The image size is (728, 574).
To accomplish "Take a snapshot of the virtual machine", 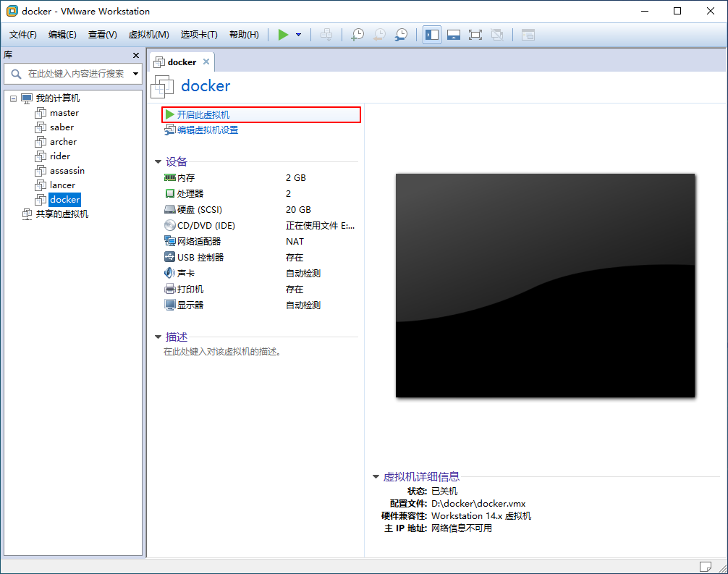I will pos(357,34).
